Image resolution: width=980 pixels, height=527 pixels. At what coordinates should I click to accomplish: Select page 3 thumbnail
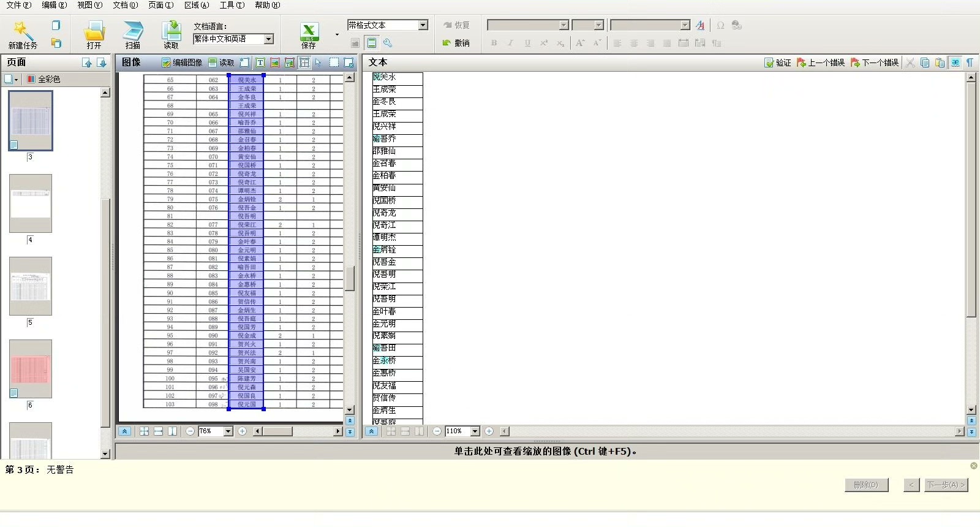click(31, 121)
